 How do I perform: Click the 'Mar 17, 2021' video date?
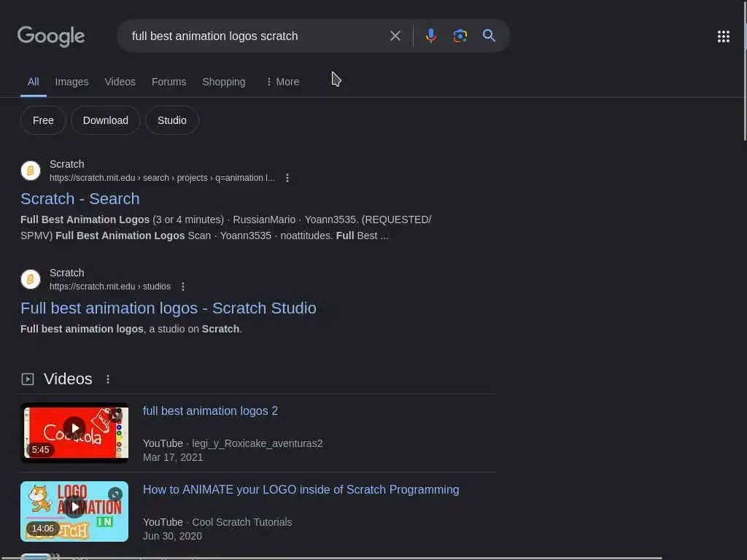tap(173, 457)
